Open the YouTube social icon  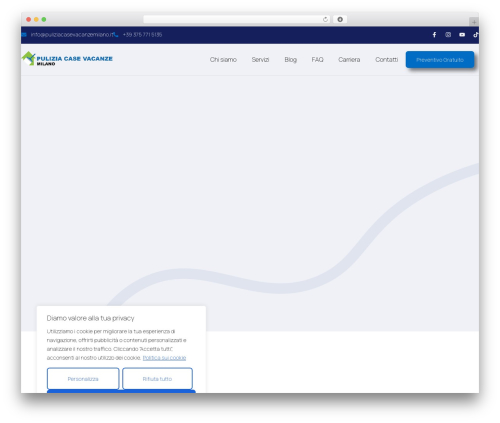462,35
